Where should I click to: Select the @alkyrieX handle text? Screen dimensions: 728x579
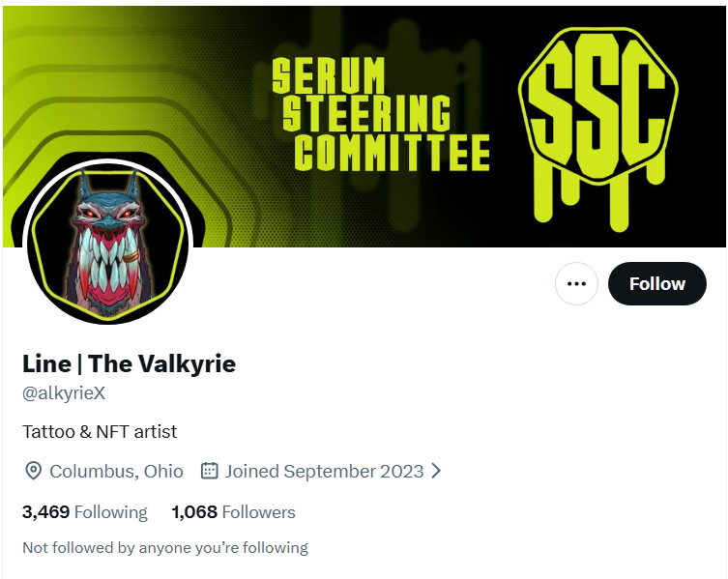[64, 393]
